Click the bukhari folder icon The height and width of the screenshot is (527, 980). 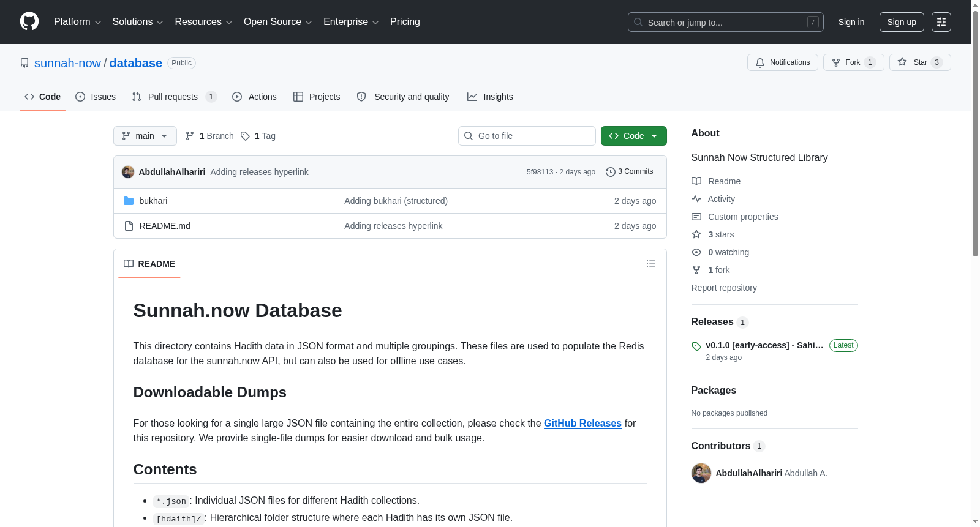129,201
